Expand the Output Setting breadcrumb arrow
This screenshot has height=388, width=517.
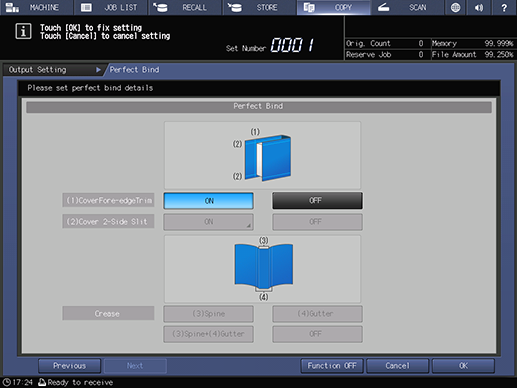[98, 70]
